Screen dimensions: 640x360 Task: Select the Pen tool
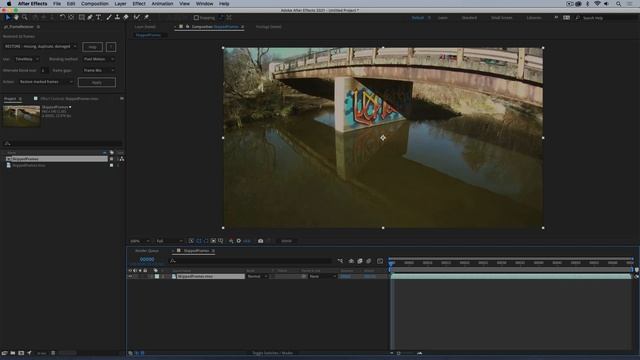[90, 18]
